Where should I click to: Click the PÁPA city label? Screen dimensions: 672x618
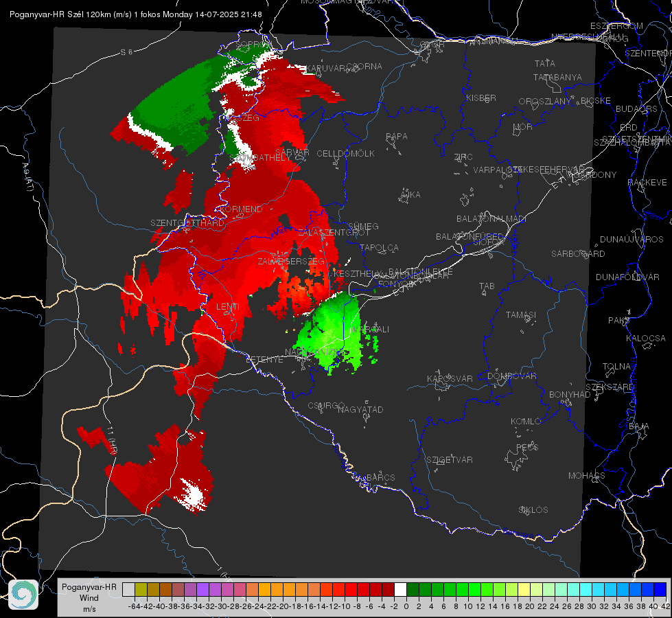click(x=397, y=137)
